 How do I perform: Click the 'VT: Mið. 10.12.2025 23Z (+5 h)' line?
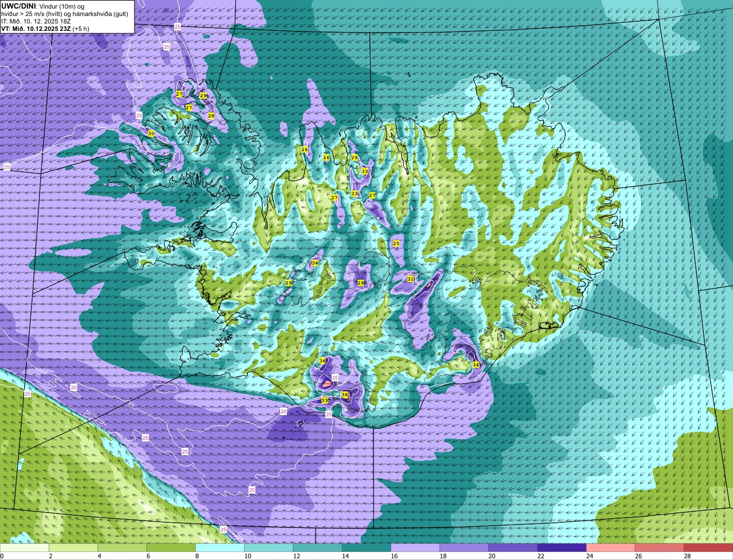45,28
